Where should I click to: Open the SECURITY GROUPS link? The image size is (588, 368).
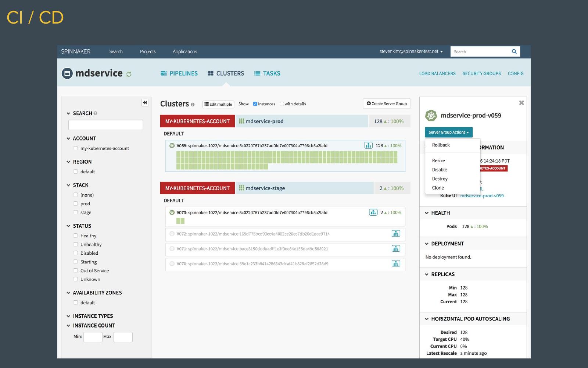click(x=481, y=74)
